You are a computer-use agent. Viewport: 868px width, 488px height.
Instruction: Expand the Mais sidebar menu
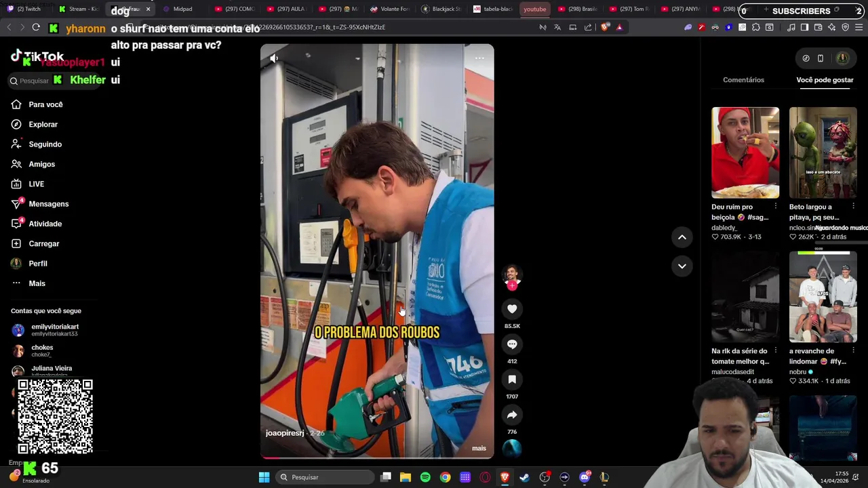37,283
